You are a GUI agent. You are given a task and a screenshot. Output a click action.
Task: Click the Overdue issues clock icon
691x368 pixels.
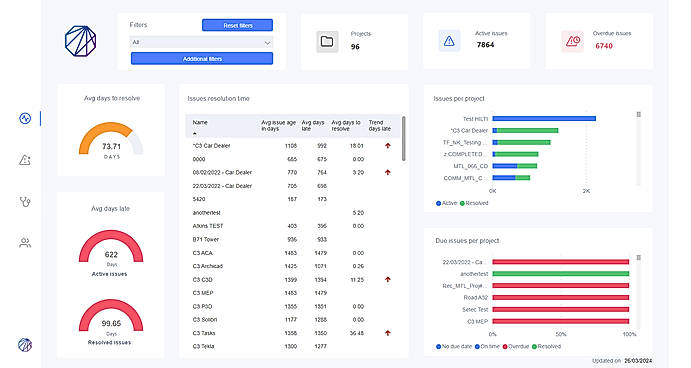point(572,41)
